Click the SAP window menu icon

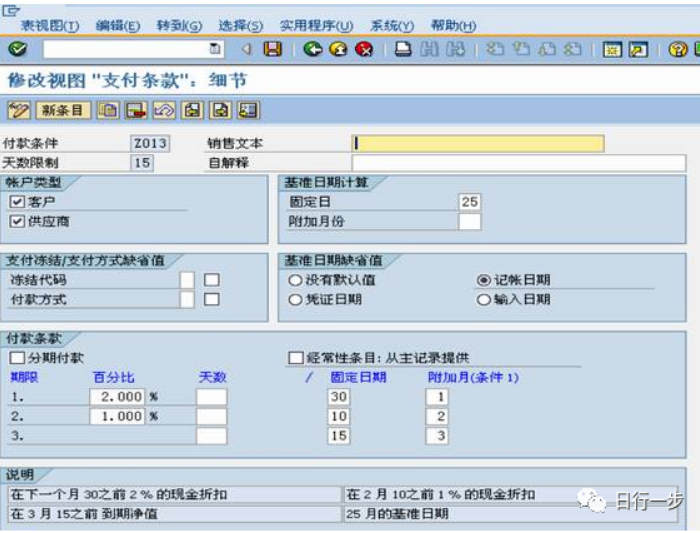11,10
